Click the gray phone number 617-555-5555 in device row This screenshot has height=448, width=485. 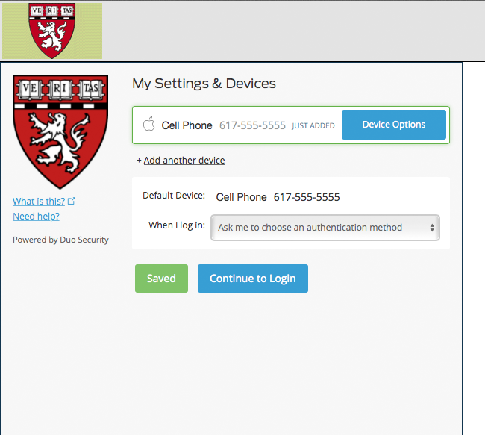[252, 125]
